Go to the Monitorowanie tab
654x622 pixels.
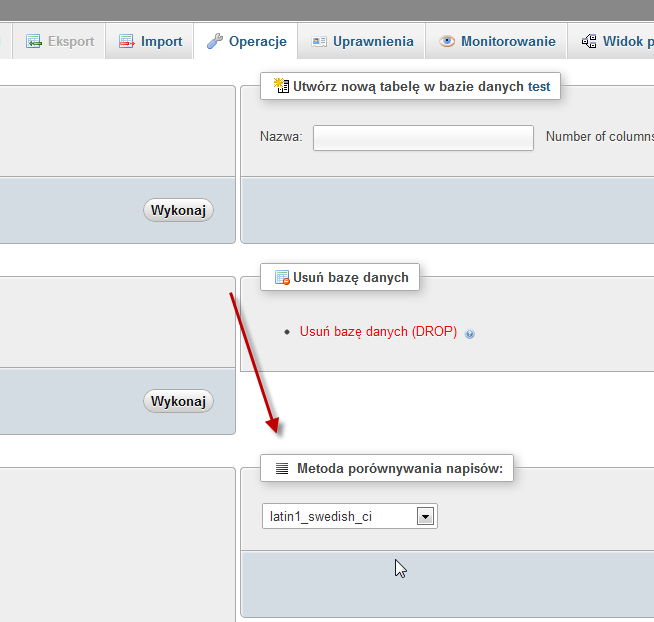507,42
